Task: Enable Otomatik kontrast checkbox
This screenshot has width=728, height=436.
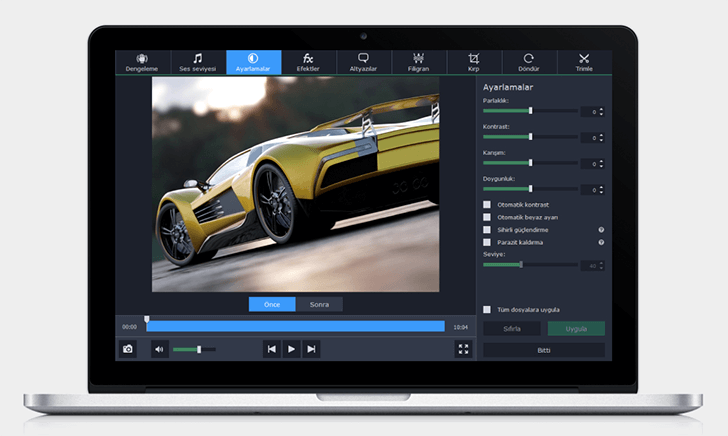Action: coord(487,204)
